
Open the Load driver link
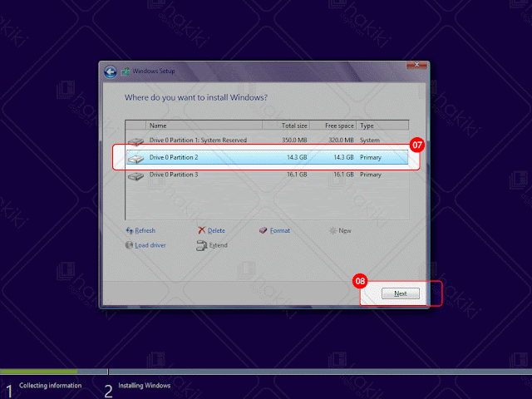coord(150,245)
